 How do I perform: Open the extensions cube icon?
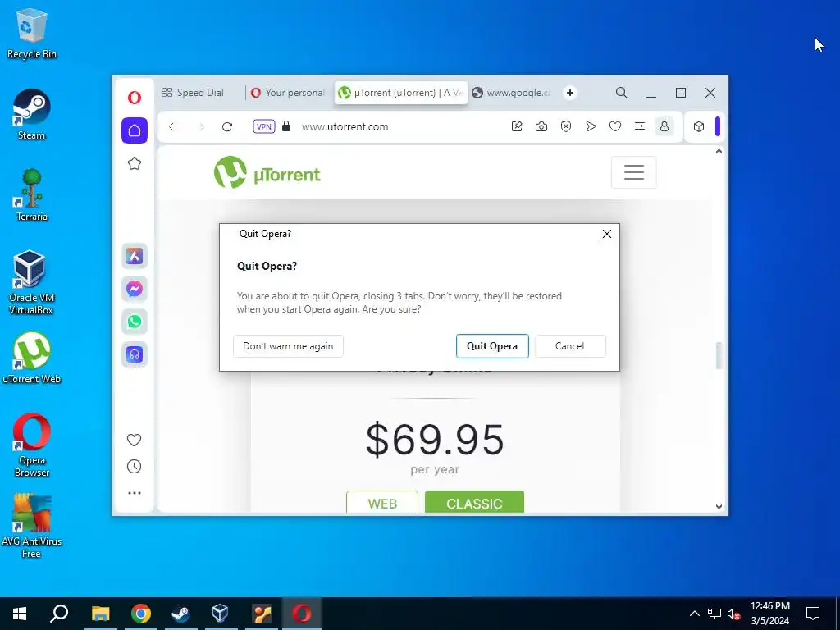pyautogui.click(x=699, y=127)
